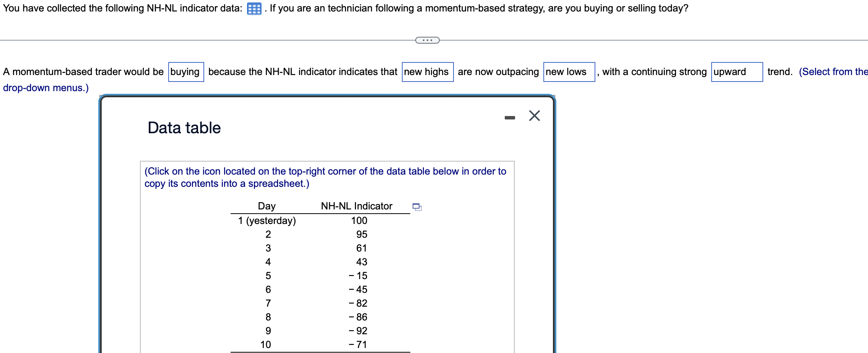Open the 'new highs' dropdown
This screenshot has width=868, height=353.
(x=427, y=72)
